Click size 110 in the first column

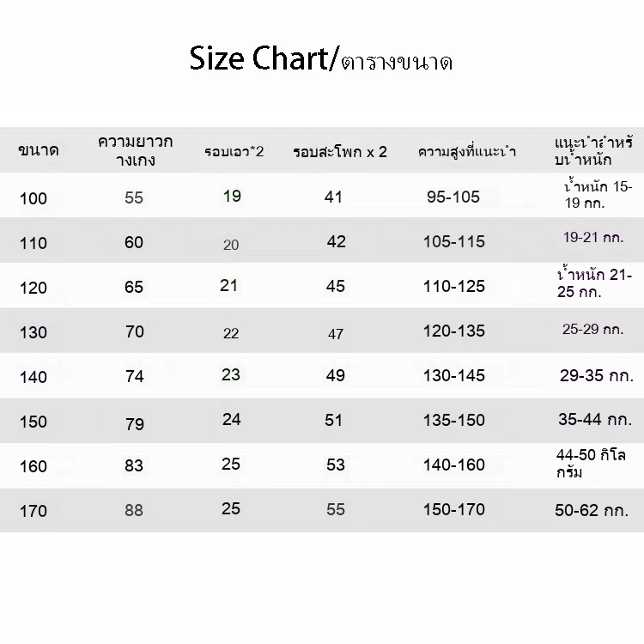point(33,243)
